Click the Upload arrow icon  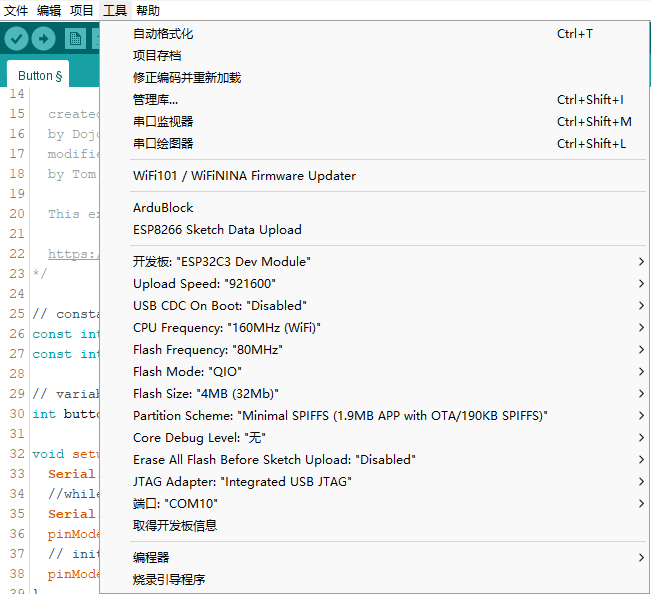[x=43, y=38]
